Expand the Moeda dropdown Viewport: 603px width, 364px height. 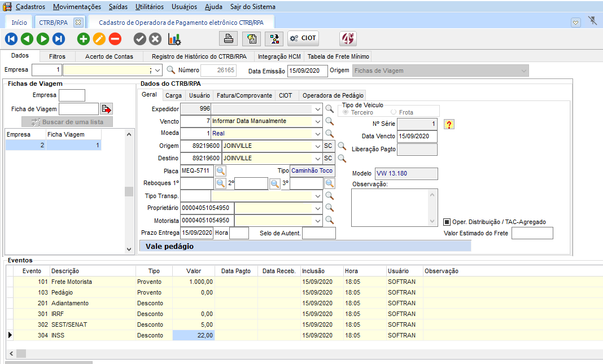coord(317,134)
